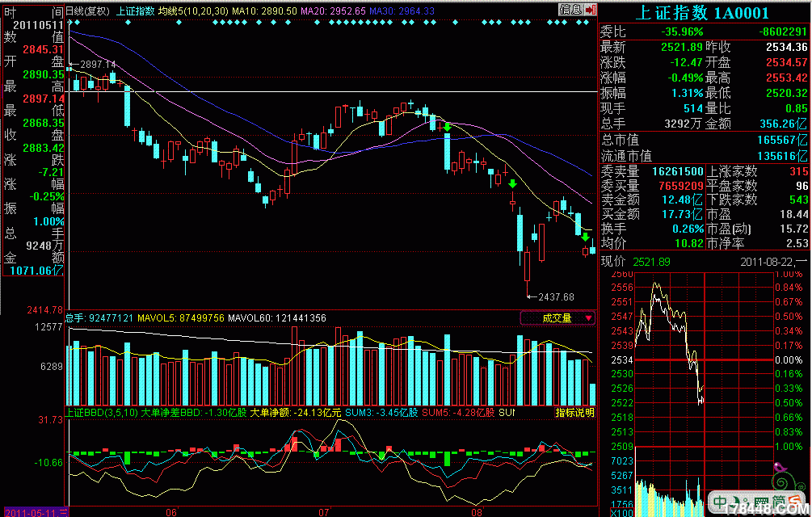This screenshot has height=517, width=812.
Task: Click the 振幅 value 1.31%
Action: coord(688,93)
